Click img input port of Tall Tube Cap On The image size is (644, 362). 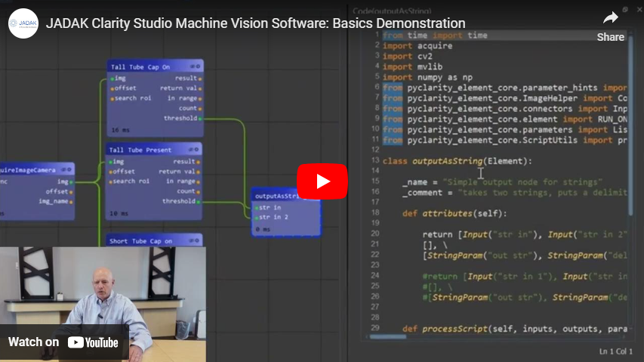point(112,79)
